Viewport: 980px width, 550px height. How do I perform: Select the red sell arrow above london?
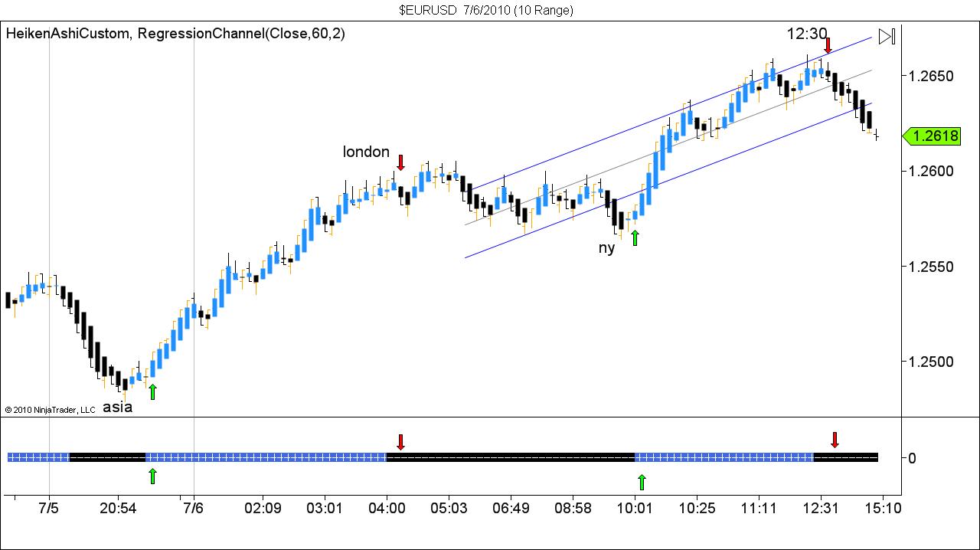pyautogui.click(x=401, y=164)
